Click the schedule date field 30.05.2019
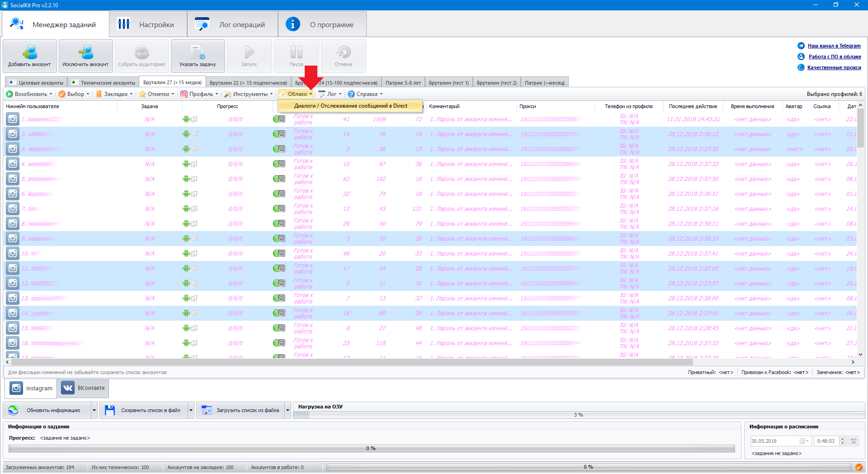 (780, 441)
